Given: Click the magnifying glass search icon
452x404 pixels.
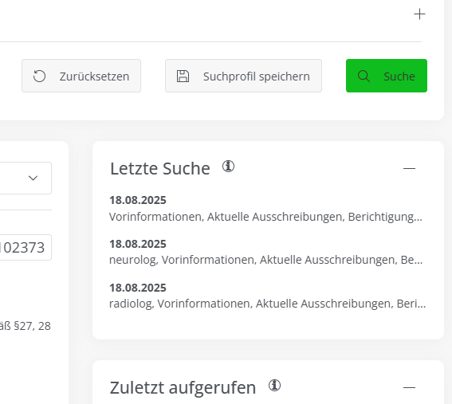Looking at the screenshot, I should (x=364, y=76).
